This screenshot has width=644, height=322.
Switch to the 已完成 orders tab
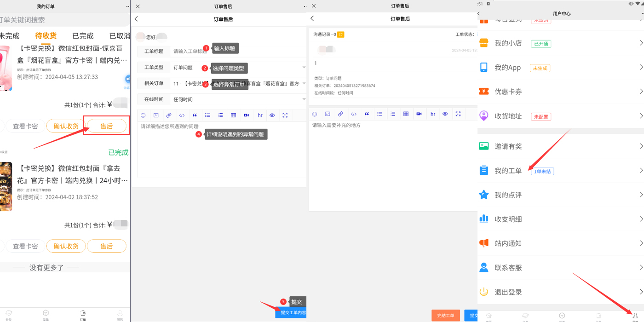(83, 36)
